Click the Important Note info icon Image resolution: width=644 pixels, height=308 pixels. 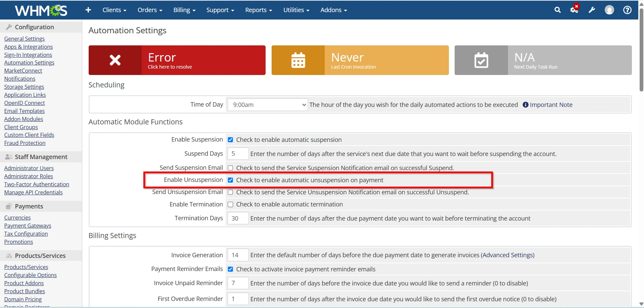[525, 105]
